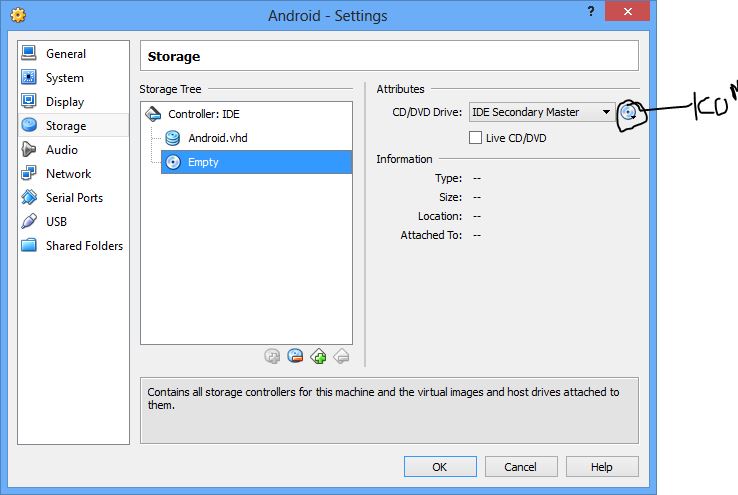Enable the Live CD/DVD checkbox
738x495 pixels.
click(x=475, y=138)
